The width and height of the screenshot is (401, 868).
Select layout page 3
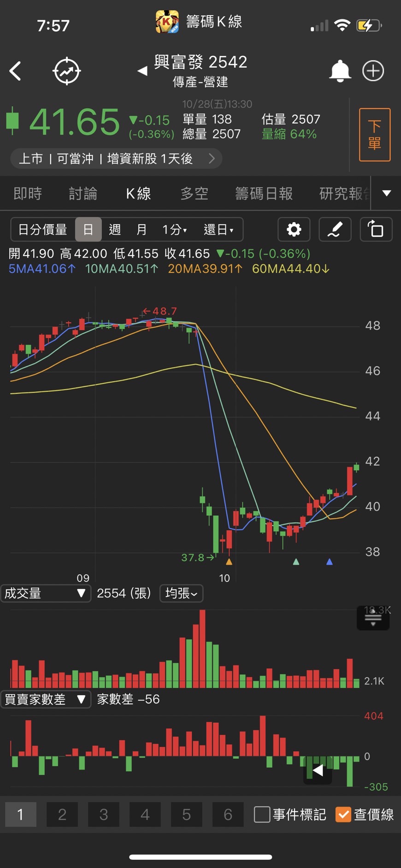tap(104, 815)
